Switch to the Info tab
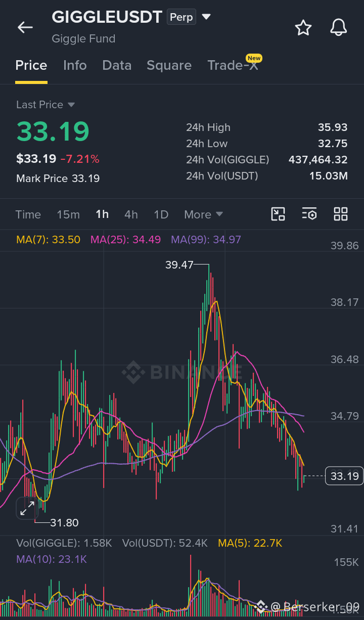This screenshot has width=364, height=620. click(x=75, y=65)
